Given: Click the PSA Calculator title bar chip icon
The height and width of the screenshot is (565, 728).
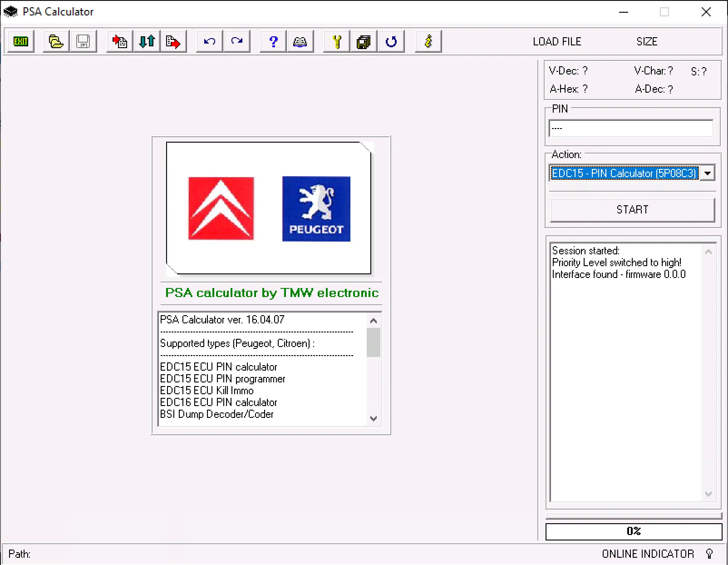Looking at the screenshot, I should click(x=10, y=11).
